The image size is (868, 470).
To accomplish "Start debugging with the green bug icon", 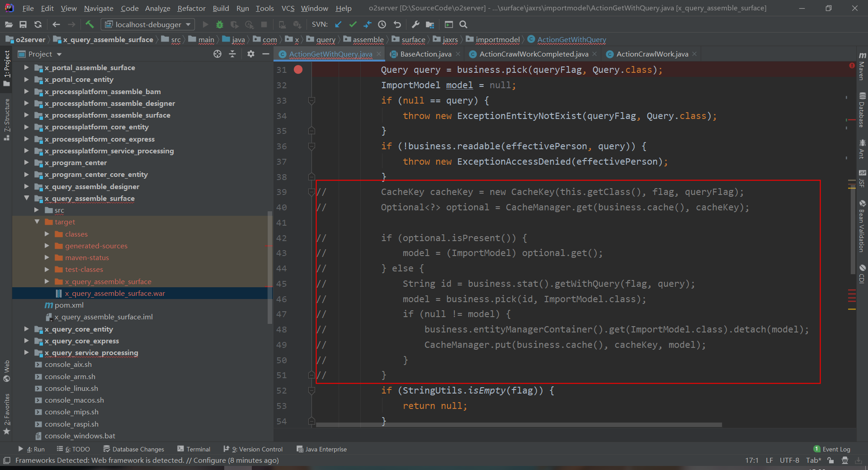I will [220, 24].
